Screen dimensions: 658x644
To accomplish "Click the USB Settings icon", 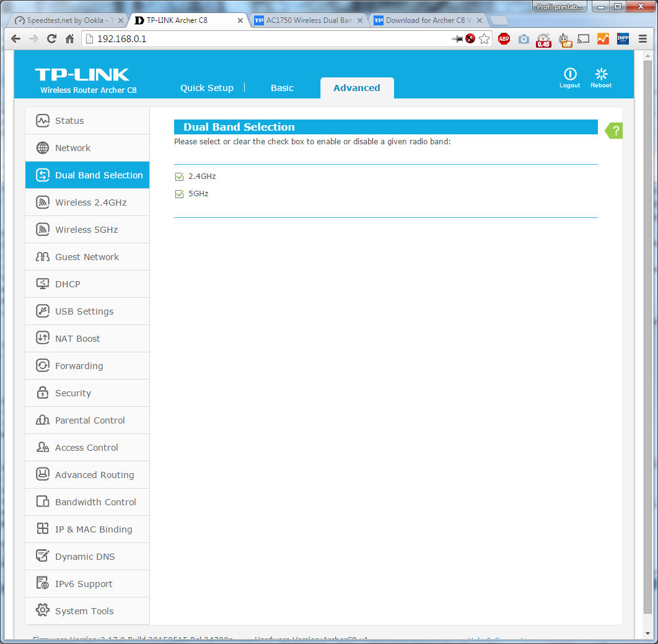I will [42, 311].
